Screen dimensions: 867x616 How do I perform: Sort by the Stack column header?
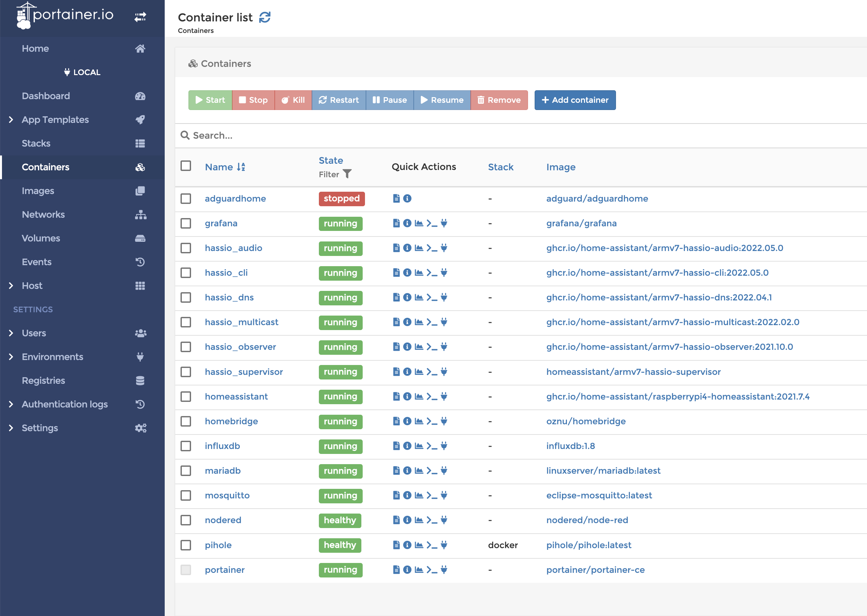(501, 167)
